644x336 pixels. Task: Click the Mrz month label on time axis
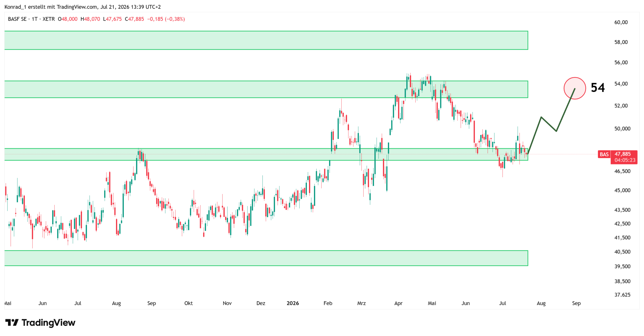pos(361,303)
